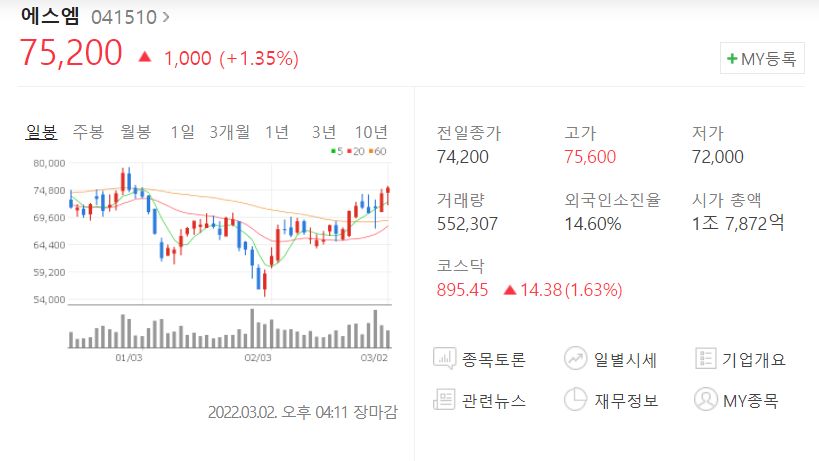Click the candlestick price chart area

pyautogui.click(x=230, y=232)
